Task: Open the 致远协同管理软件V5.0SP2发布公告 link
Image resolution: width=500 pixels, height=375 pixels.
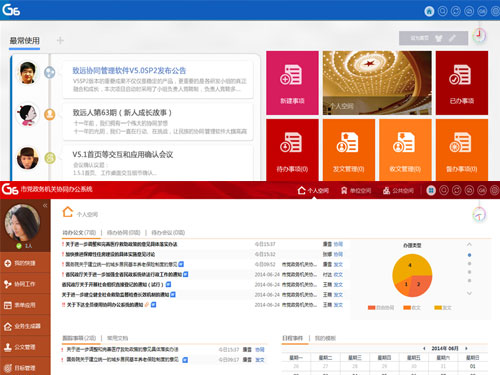Action: 129,71
